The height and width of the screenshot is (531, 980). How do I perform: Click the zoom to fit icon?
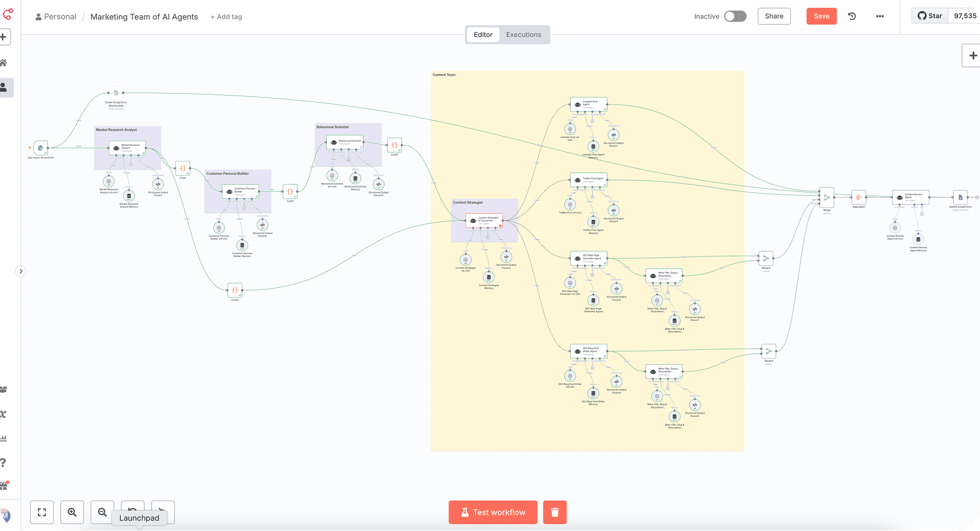coord(42,512)
